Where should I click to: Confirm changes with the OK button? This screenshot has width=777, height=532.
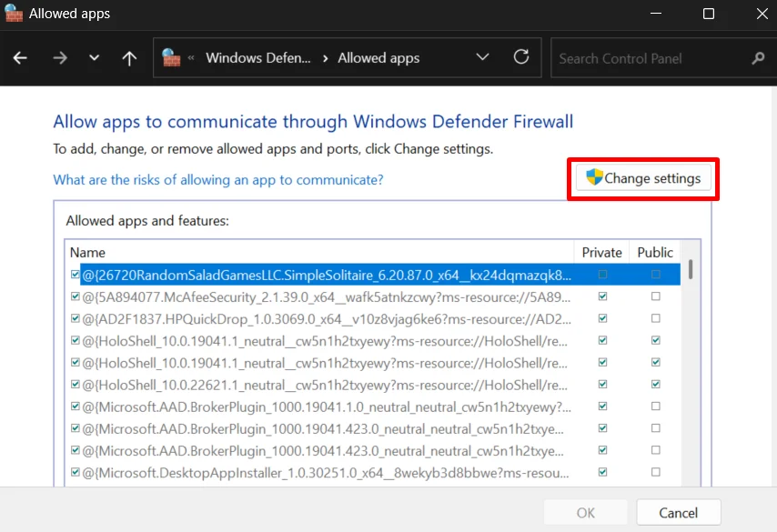[x=585, y=512]
